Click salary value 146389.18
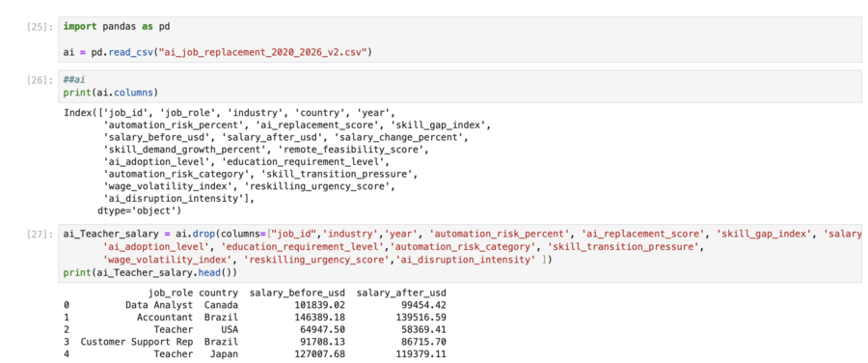 [x=320, y=317]
